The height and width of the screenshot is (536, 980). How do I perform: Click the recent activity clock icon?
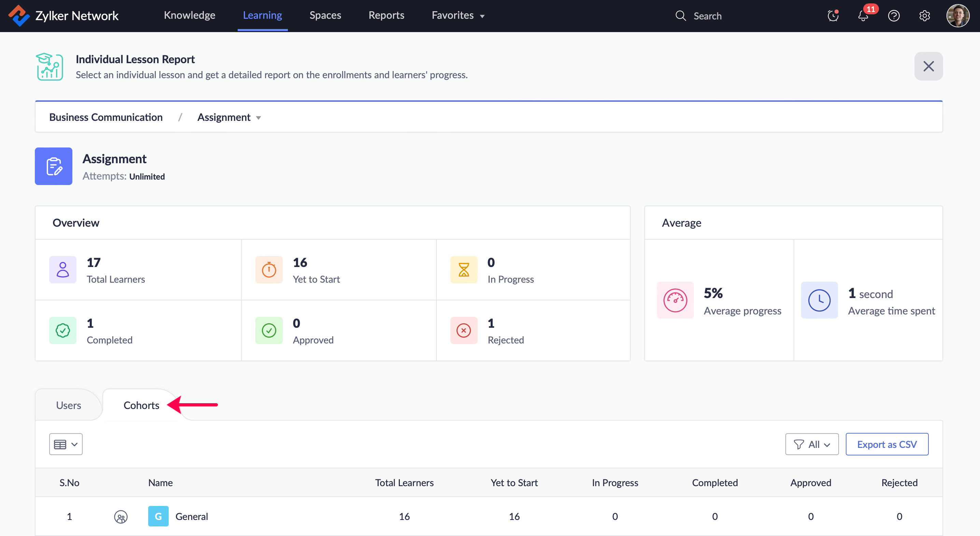pos(833,16)
